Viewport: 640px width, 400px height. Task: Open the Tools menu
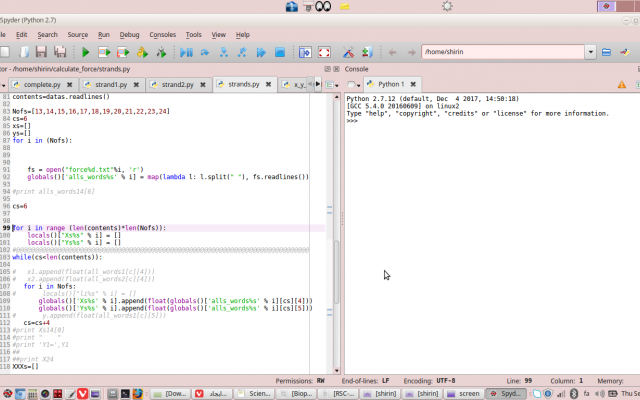(x=193, y=35)
